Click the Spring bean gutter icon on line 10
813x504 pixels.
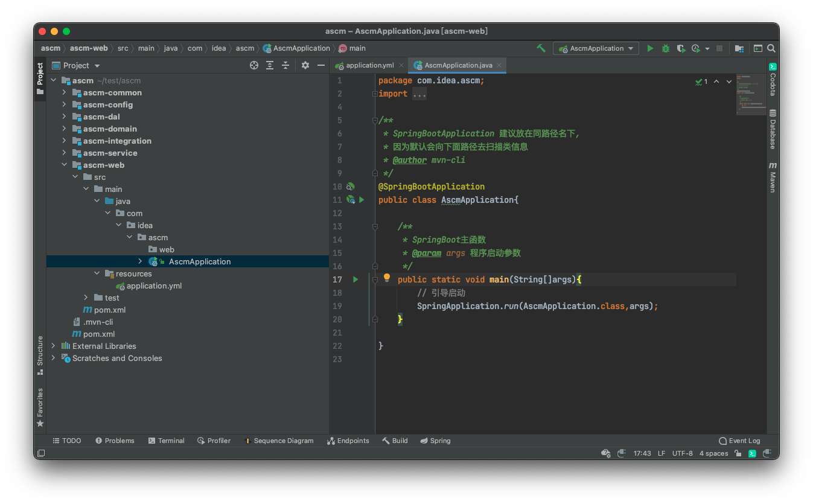[x=351, y=187]
